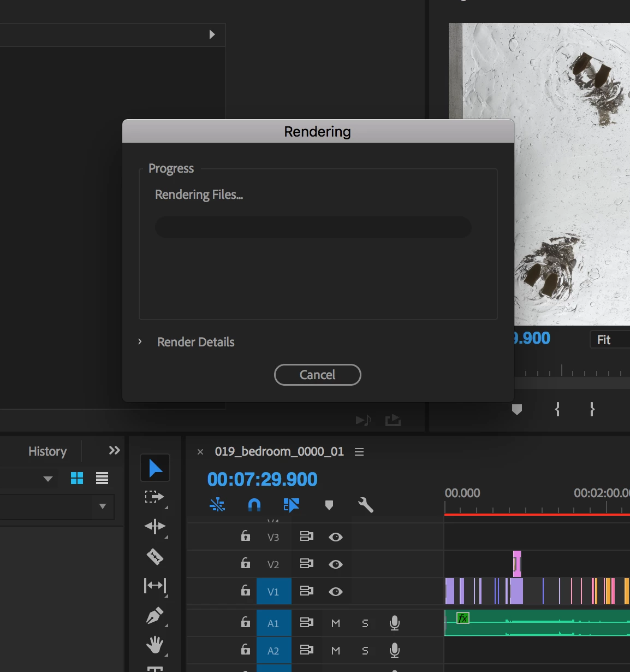Click the program monitor video preview

pos(539,174)
